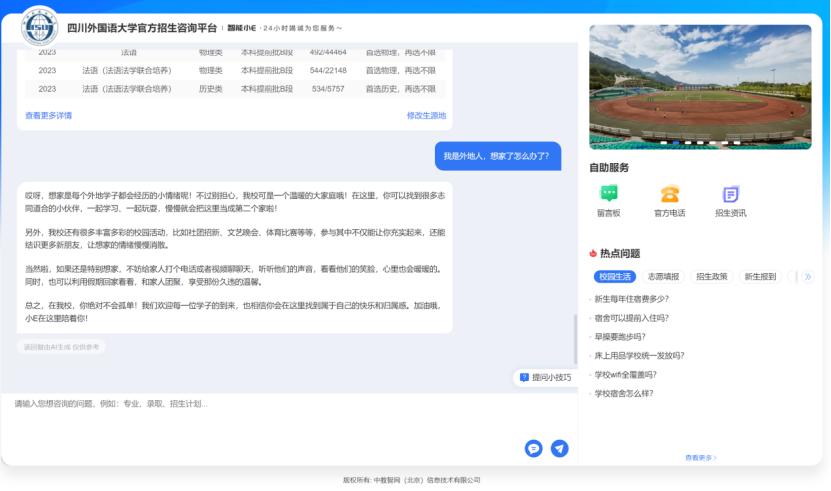Image resolution: width=831 pixels, height=491 pixels.
Task: Expand more hot-topic tabs with double chevron
Action: (x=808, y=276)
